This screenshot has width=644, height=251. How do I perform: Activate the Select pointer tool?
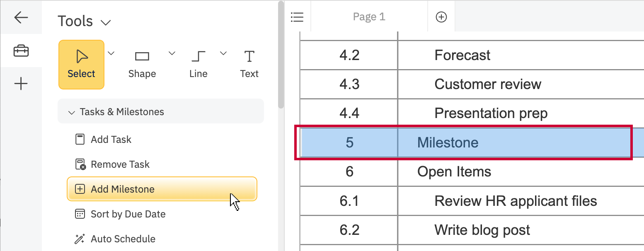pos(81,64)
